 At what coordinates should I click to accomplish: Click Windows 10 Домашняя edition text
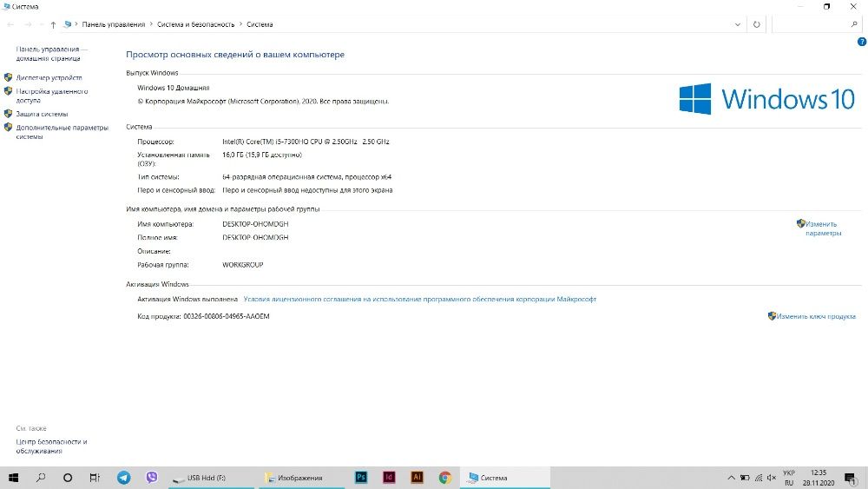click(x=174, y=88)
